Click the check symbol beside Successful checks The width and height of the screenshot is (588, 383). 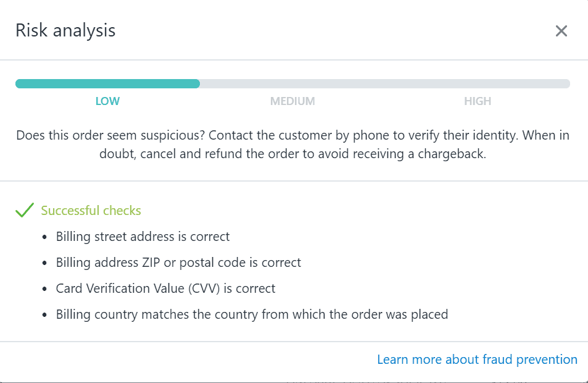point(23,210)
